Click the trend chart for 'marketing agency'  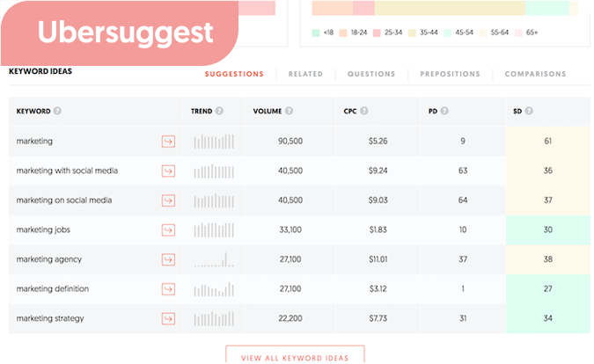[x=214, y=259]
